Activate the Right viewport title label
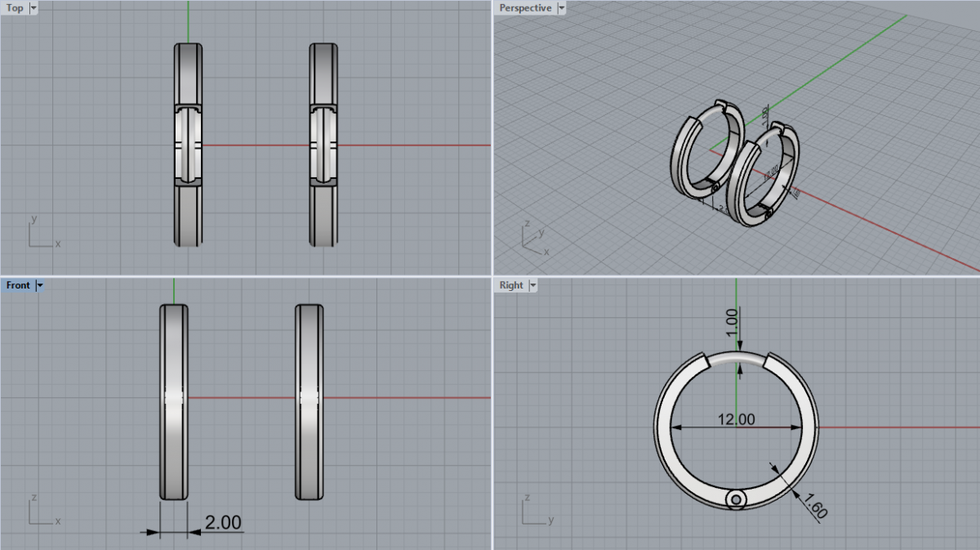This screenshot has width=980, height=550. (x=511, y=285)
